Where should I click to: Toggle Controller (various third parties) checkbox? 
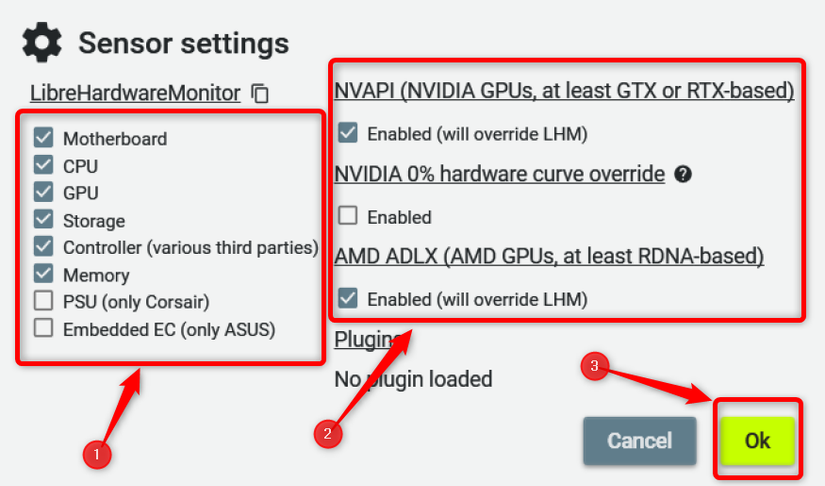[x=44, y=246]
